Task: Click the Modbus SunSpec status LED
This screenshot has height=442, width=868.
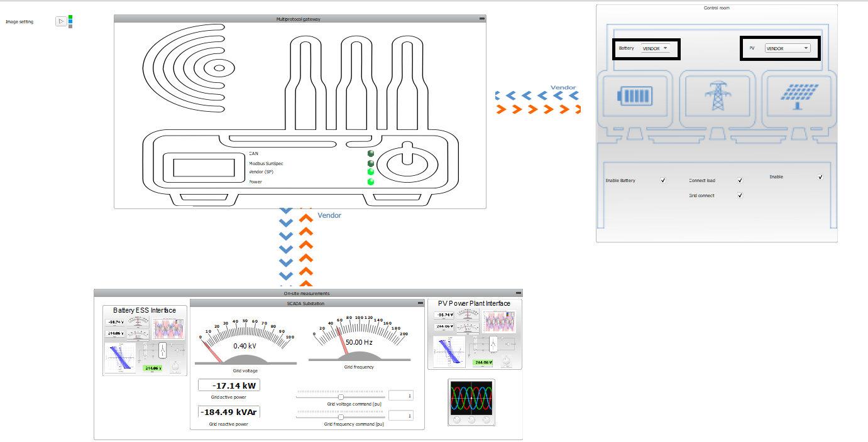Action: (x=371, y=163)
